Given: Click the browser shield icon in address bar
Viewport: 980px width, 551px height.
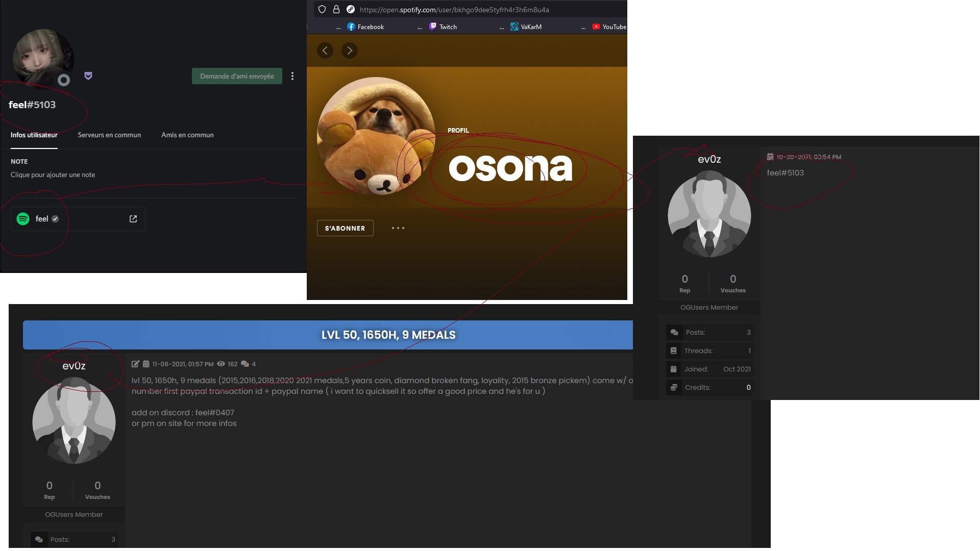Looking at the screenshot, I should pyautogui.click(x=322, y=9).
